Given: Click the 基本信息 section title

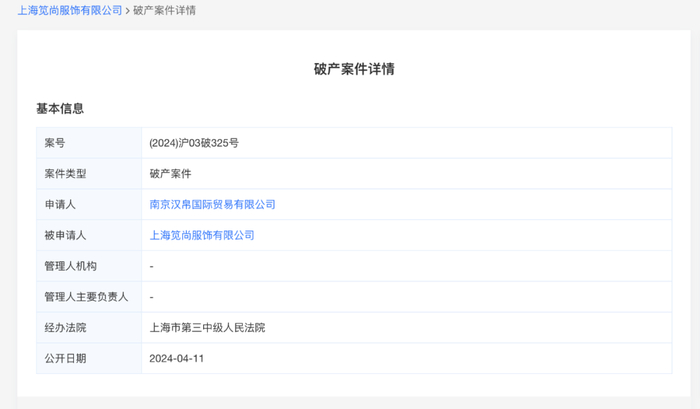Looking at the screenshot, I should click(60, 109).
